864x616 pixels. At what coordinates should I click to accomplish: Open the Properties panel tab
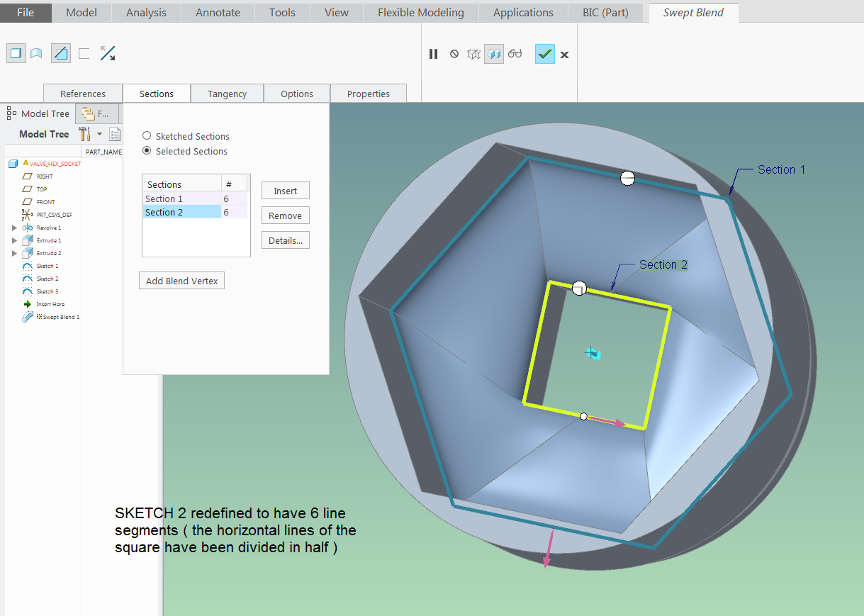click(x=369, y=94)
